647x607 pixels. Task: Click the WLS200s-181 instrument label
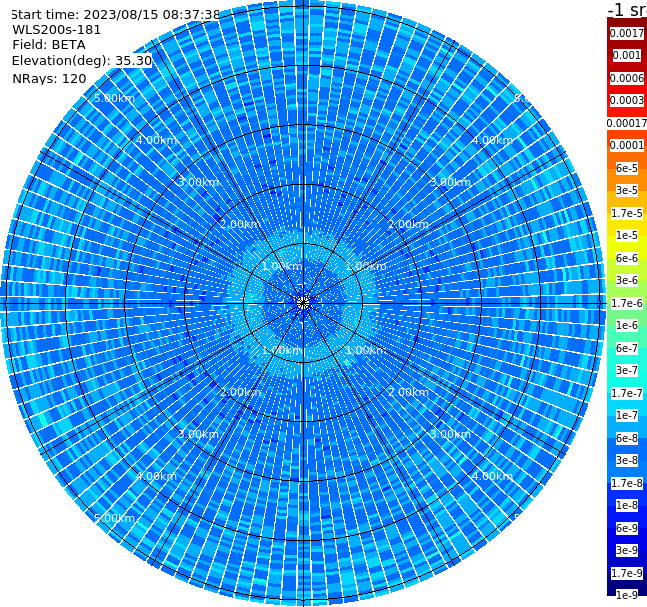coord(57,30)
